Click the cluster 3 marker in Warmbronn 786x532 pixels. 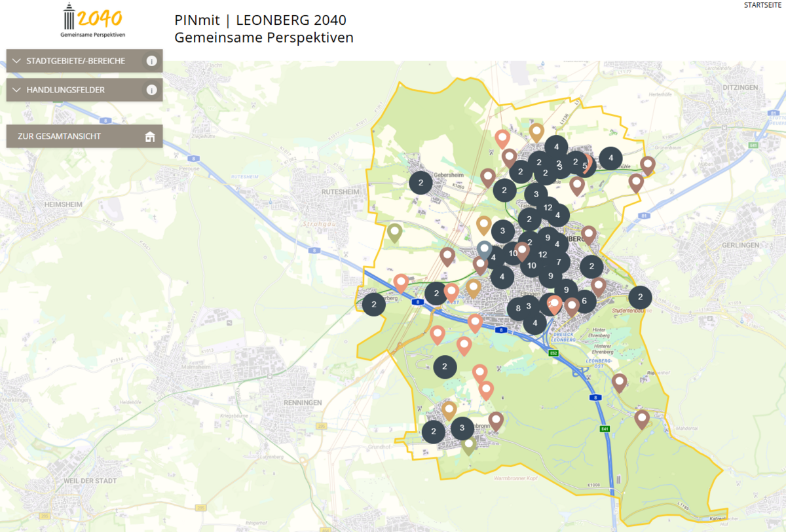(x=462, y=428)
